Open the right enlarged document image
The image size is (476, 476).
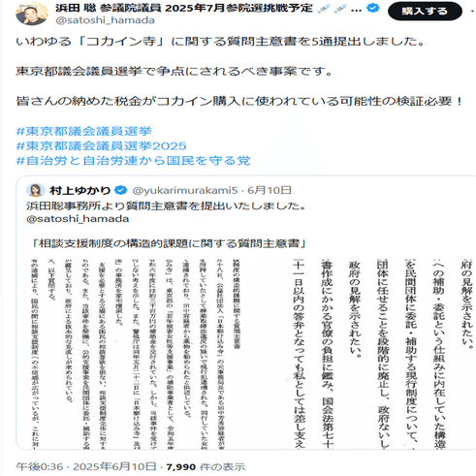[381, 353]
